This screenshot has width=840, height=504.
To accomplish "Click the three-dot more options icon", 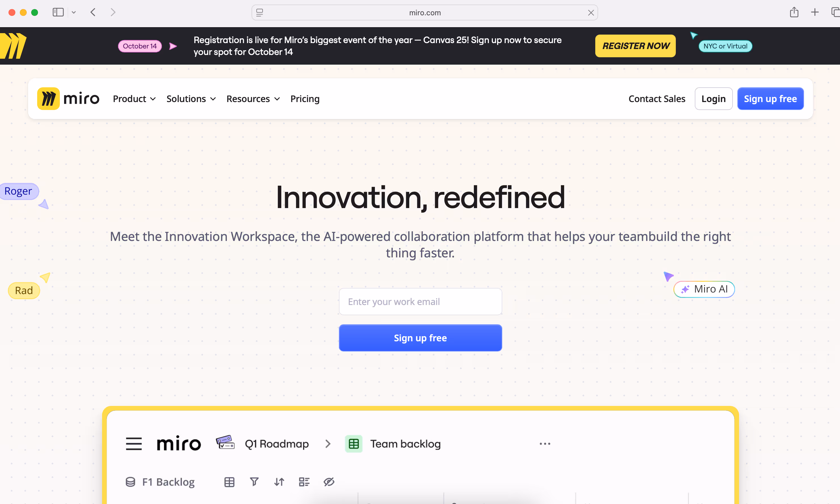I will click(545, 444).
